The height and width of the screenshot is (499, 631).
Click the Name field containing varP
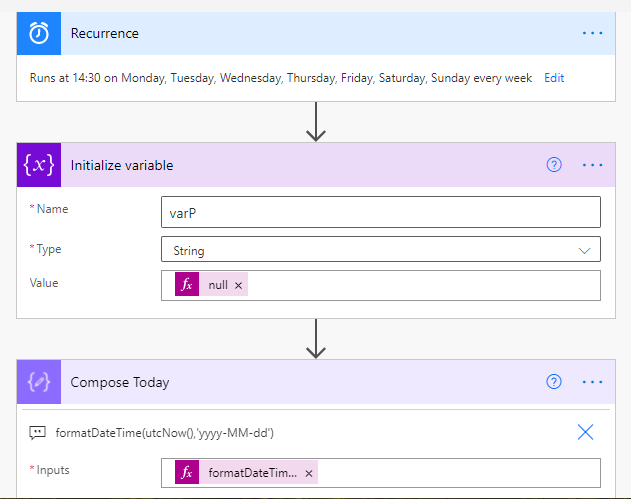tap(380, 212)
